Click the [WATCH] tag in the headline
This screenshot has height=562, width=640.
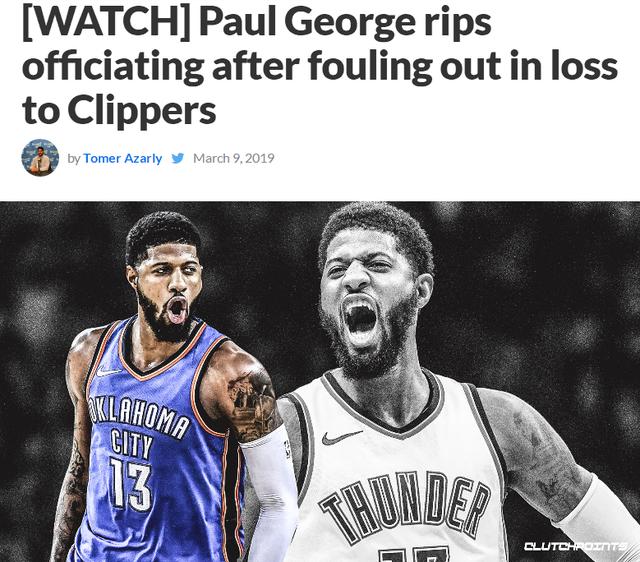(x=106, y=22)
